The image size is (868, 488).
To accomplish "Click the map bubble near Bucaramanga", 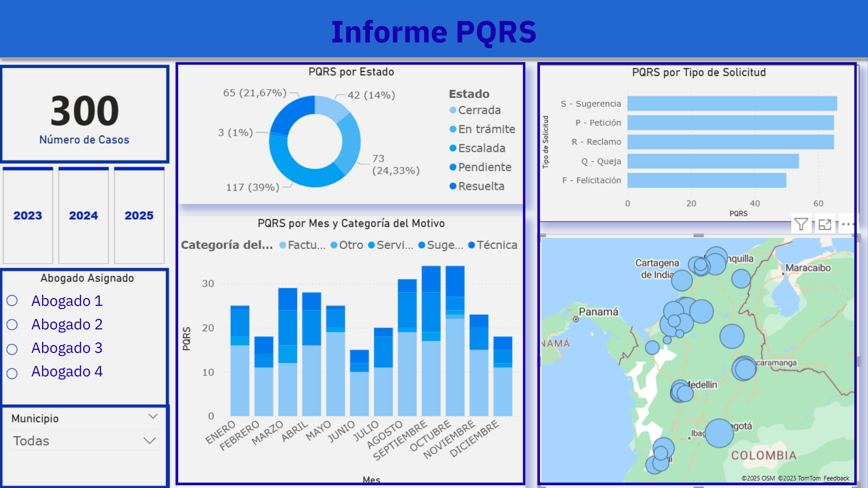I will coord(745,369).
